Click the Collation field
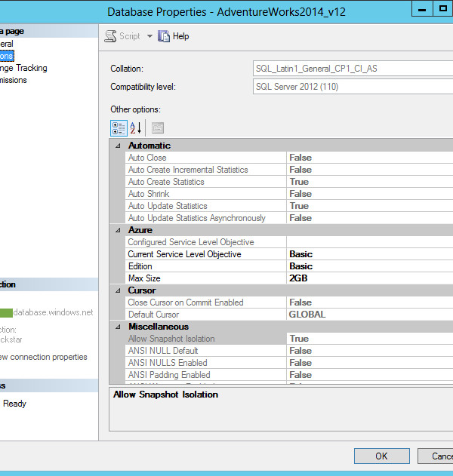Screen dimensions: 453x476 tap(353, 69)
